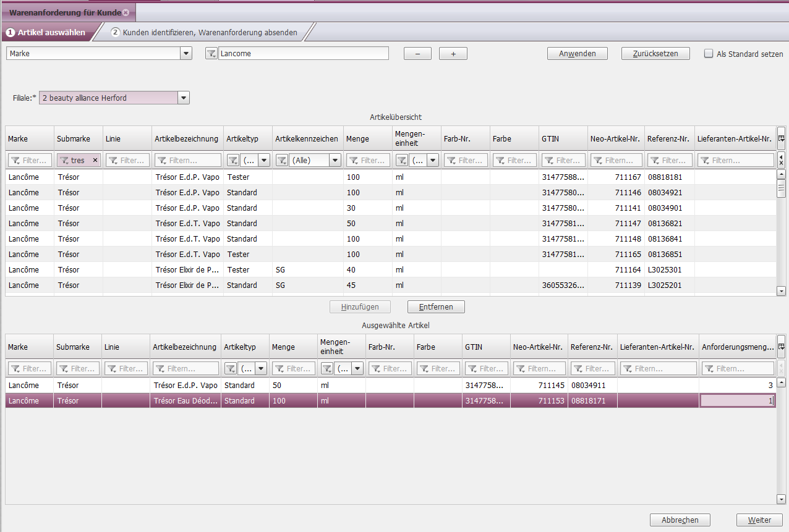Click Marke filter field in Artikelübersicht
This screenshot has width=789, height=532.
click(x=30, y=161)
